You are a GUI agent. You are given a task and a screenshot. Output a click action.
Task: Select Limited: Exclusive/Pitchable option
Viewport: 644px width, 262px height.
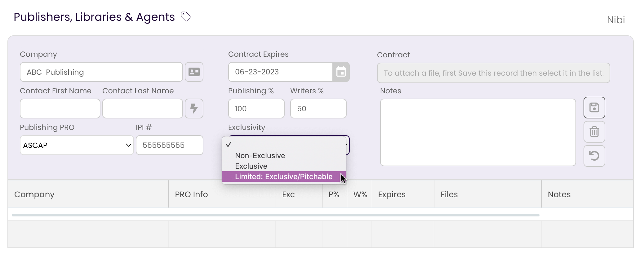284,177
